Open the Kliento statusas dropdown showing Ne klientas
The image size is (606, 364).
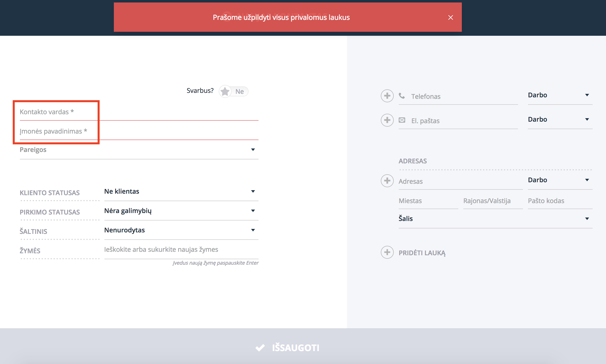coord(181,191)
